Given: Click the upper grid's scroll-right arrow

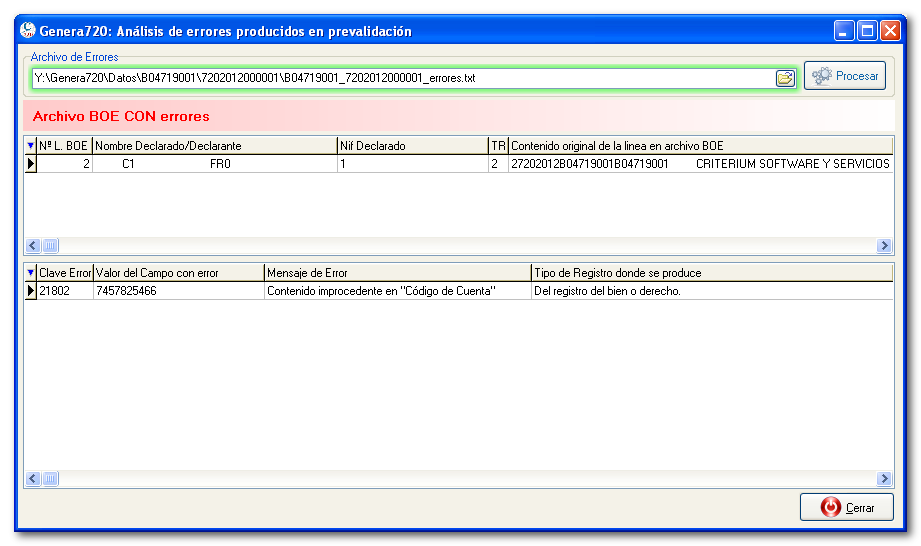Looking at the screenshot, I should point(884,245).
